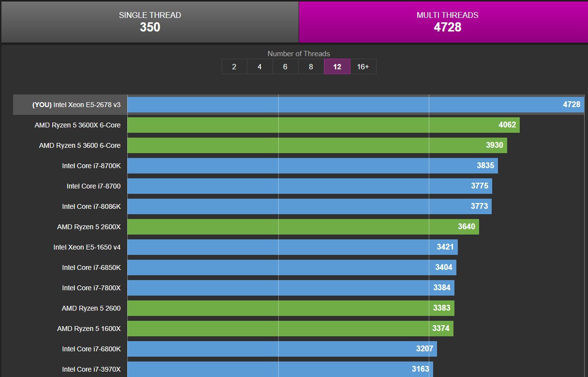Viewport: 588px width, 377px height.
Task: Click the Number of Threads heading
Action: coord(299,54)
